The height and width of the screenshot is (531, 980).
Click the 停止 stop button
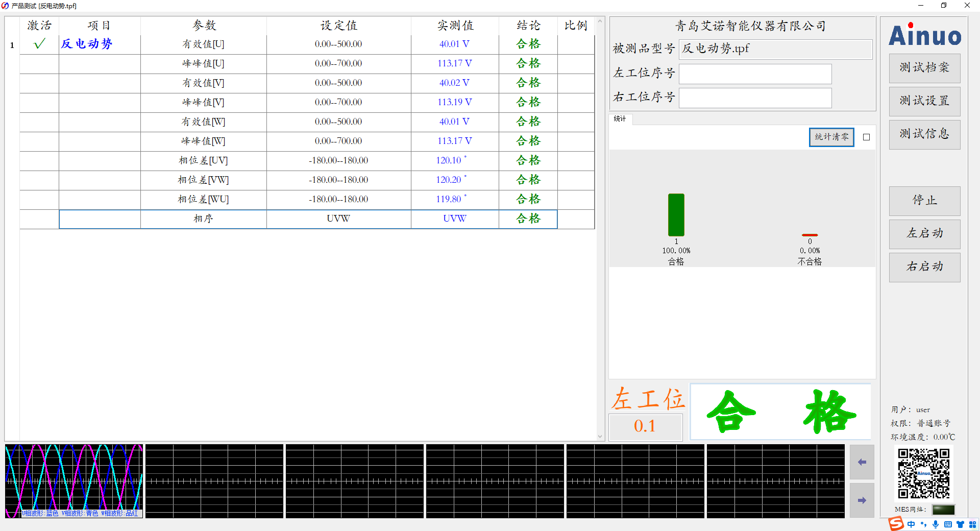click(x=924, y=201)
